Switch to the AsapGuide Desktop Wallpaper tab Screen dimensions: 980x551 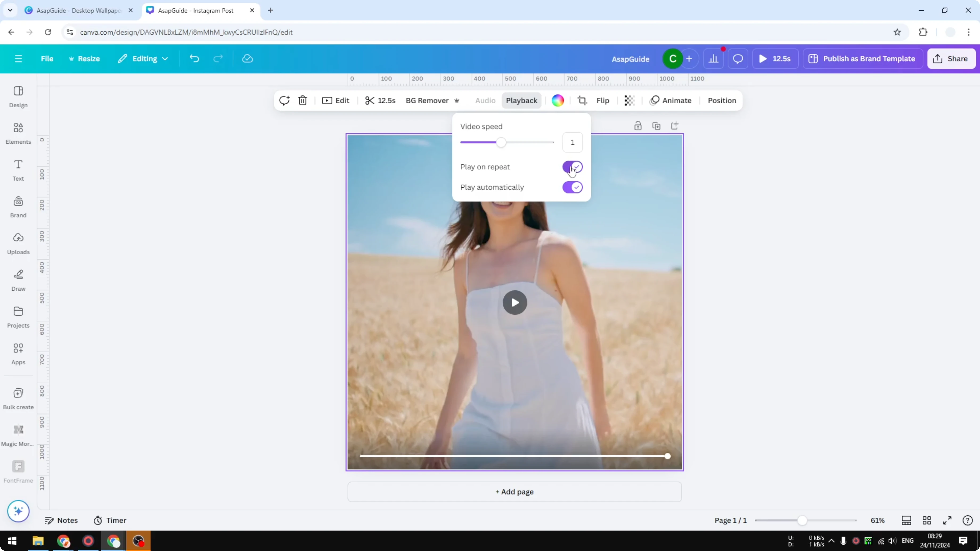pos(76,10)
